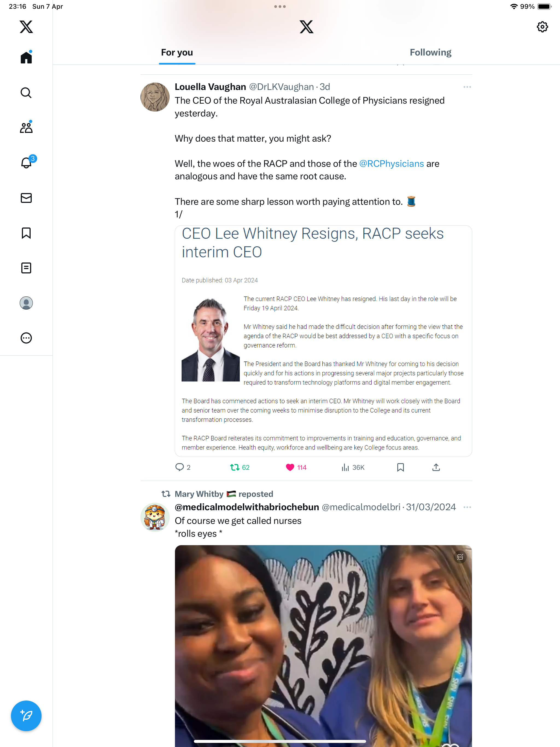
Task: Open Messages envelope icon
Action: (26, 198)
